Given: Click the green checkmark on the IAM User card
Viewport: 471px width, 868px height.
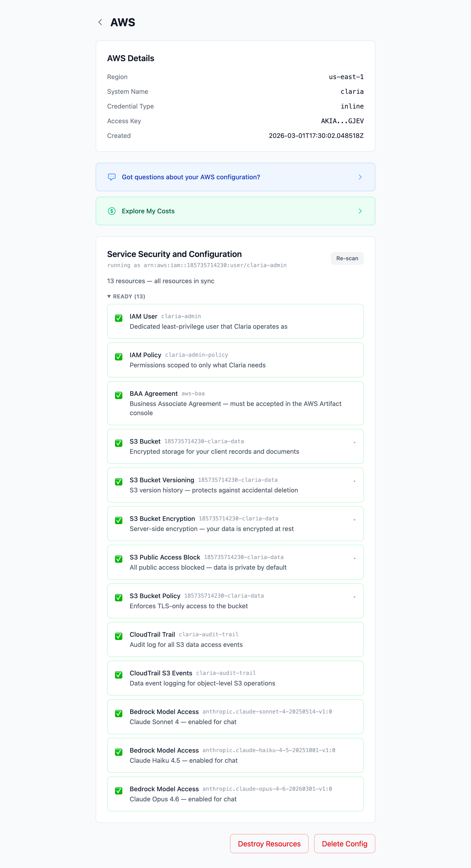Looking at the screenshot, I should click(x=118, y=318).
